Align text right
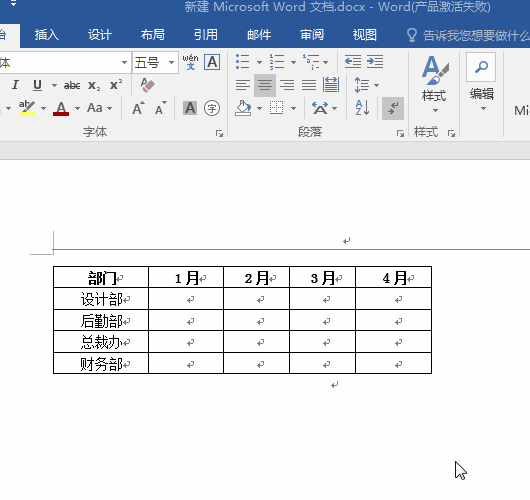Screen dimensions: 530x500 point(287,85)
